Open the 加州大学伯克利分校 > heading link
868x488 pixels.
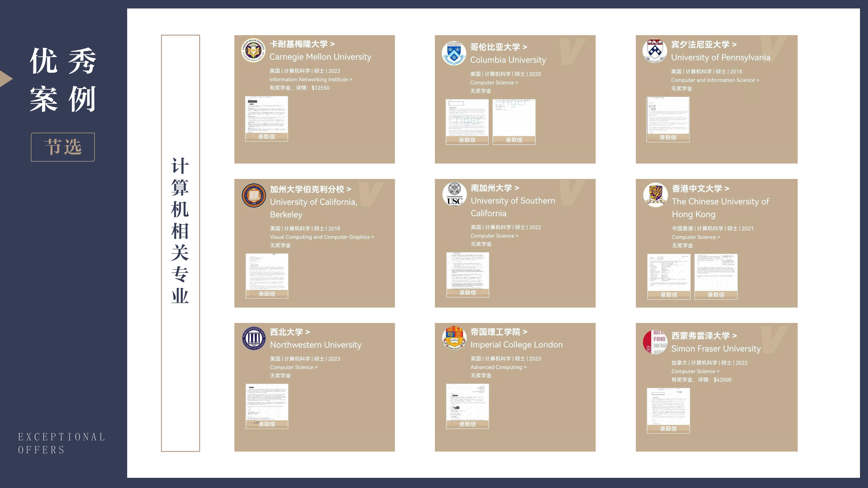(x=310, y=189)
